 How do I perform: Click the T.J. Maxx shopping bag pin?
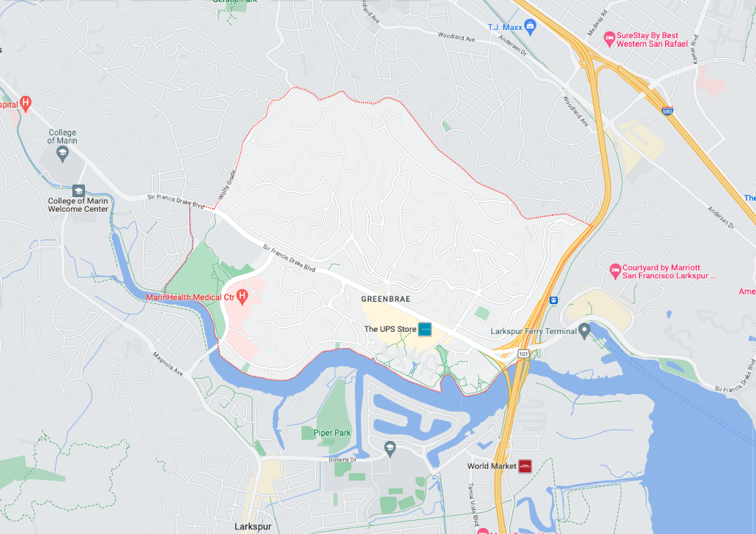point(530,27)
